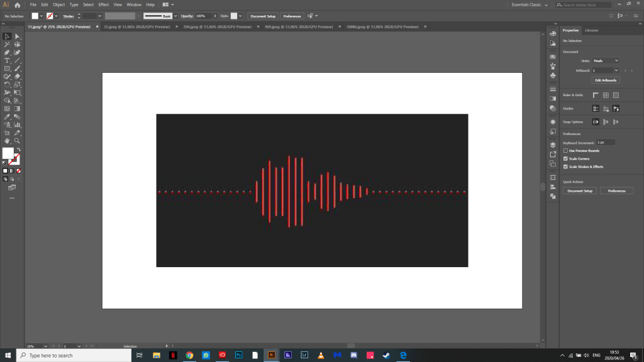Click the Home icon beside Ai logo
The width and height of the screenshot is (644, 362).
pos(17,4)
